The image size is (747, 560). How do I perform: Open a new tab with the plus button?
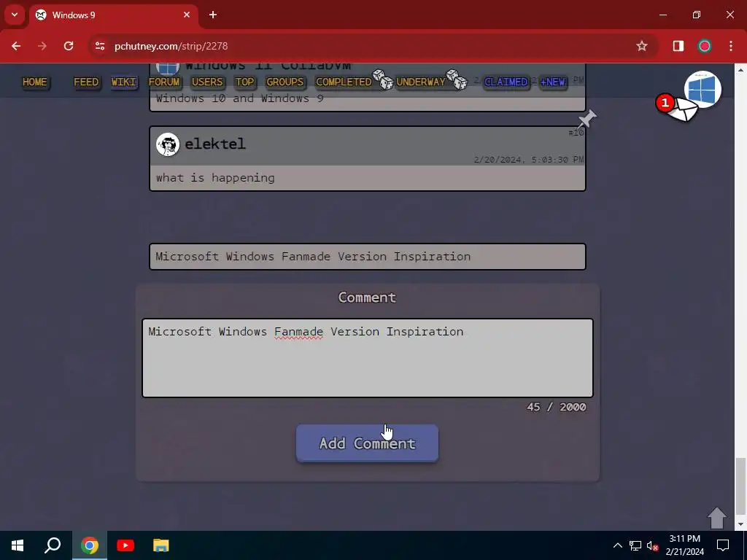point(213,15)
